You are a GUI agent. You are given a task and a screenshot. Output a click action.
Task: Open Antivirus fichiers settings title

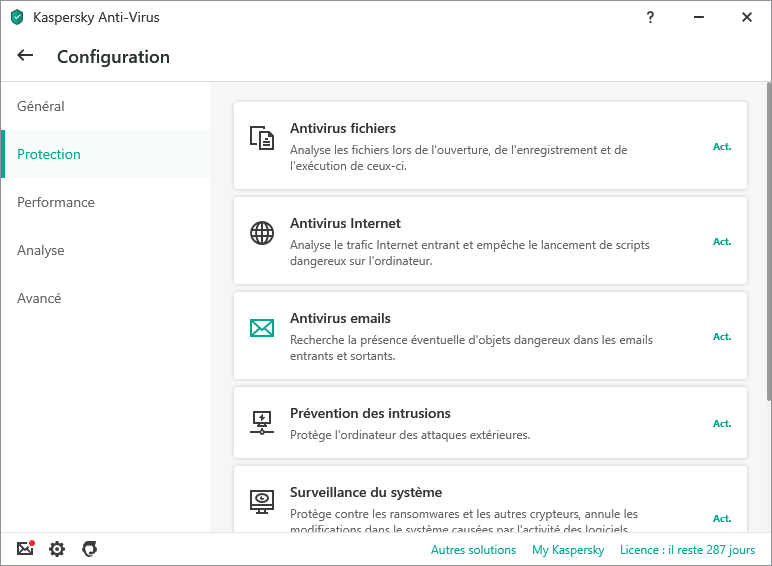point(343,128)
